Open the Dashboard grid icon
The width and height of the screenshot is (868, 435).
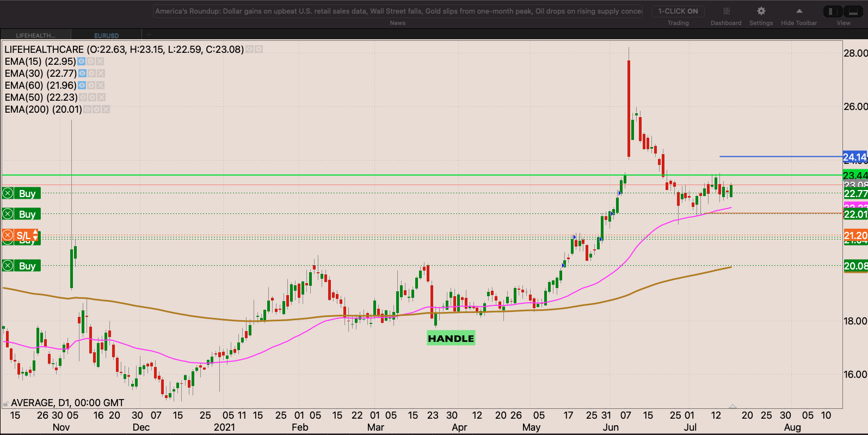726,11
